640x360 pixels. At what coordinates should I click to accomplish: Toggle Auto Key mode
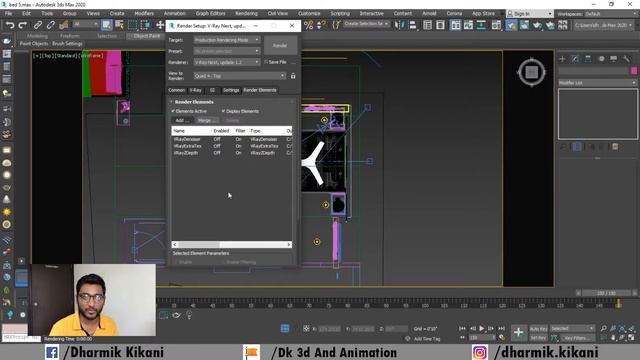tap(538, 329)
